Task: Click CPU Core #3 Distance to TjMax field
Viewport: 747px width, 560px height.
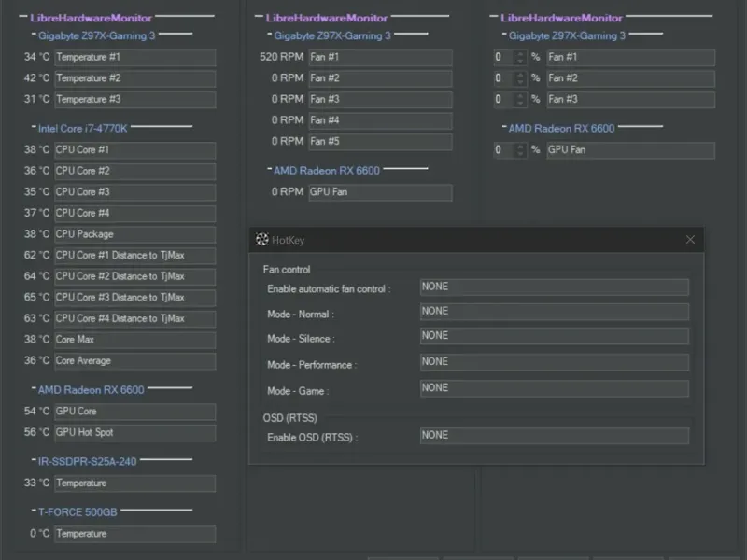Action: [134, 298]
